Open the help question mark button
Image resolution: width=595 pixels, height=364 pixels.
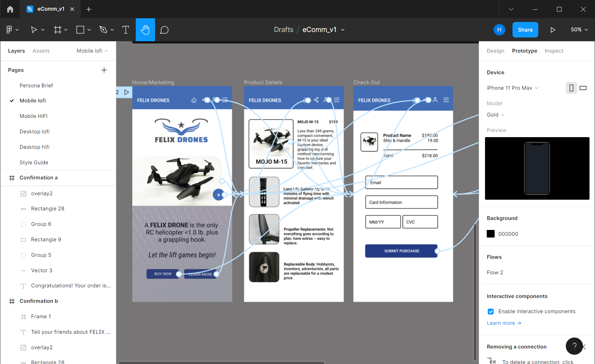[574, 346]
